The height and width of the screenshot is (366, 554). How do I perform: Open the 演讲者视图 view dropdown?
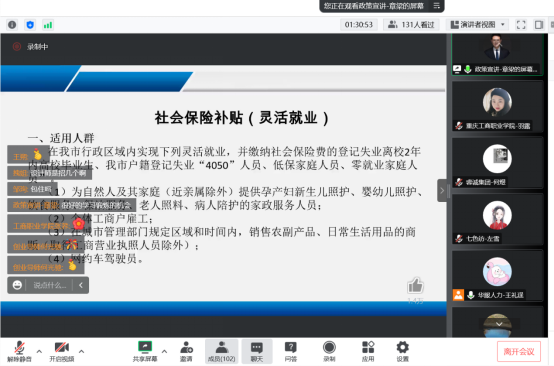(x=478, y=25)
